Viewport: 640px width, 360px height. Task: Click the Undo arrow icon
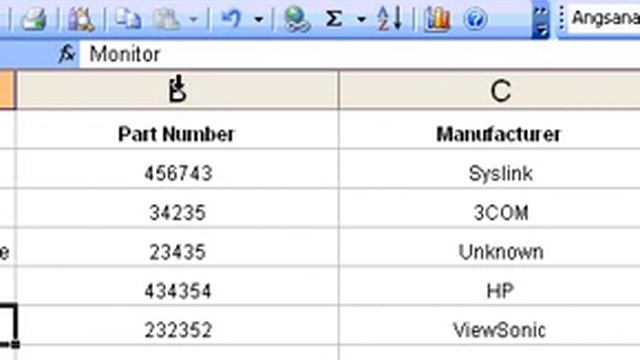[231, 18]
